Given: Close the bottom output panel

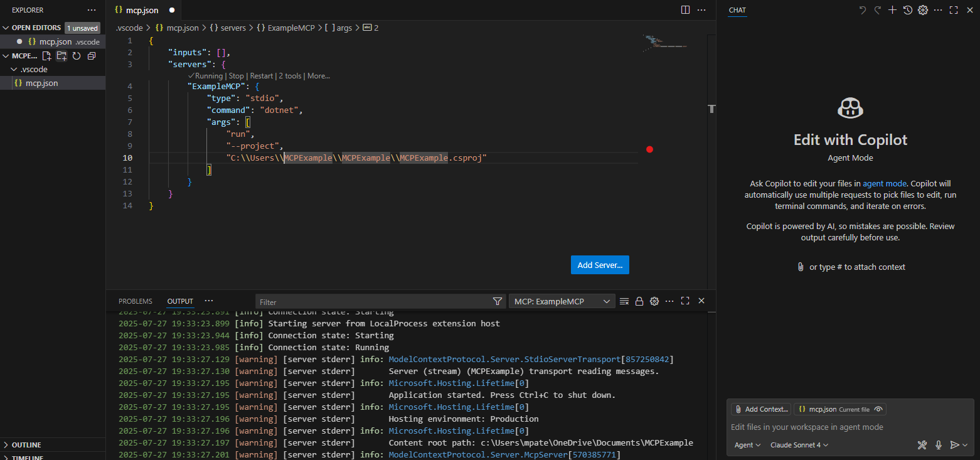Looking at the screenshot, I should pos(701,301).
